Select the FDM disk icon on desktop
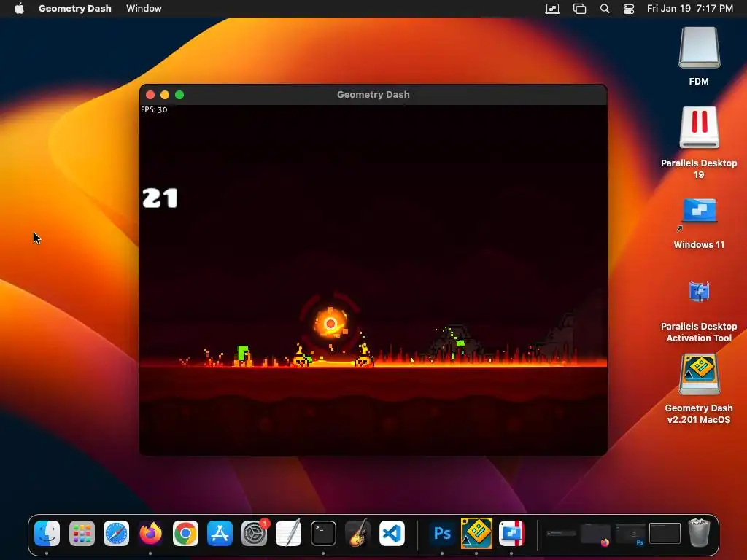This screenshot has height=560, width=747. pyautogui.click(x=699, y=47)
